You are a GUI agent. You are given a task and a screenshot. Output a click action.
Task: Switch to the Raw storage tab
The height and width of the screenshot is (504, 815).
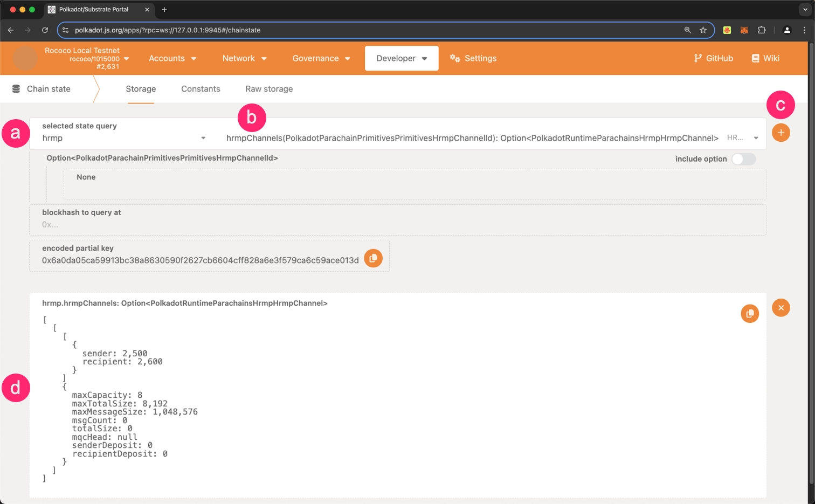[x=269, y=89]
